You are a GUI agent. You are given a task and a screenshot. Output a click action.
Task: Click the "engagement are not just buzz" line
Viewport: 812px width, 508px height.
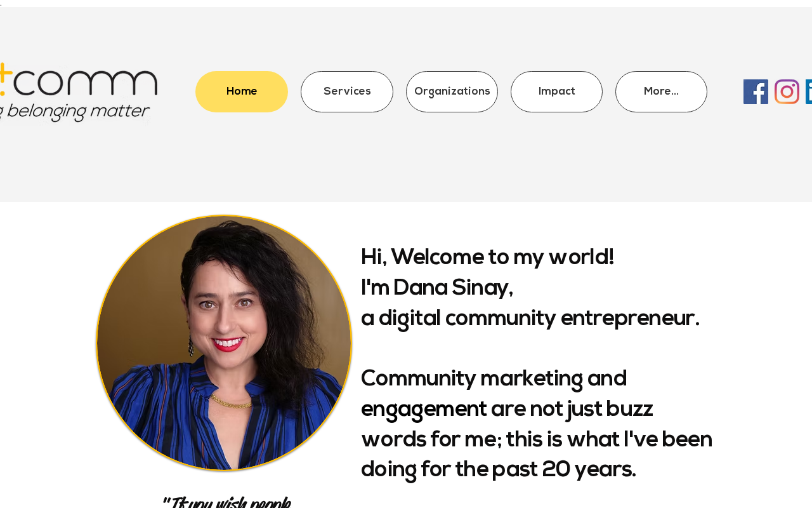(507, 410)
